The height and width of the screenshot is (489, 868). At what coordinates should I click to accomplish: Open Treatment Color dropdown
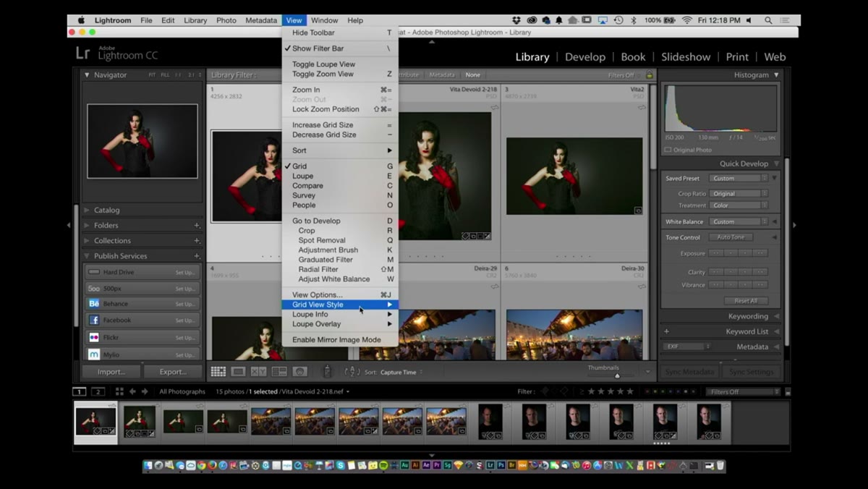point(738,205)
